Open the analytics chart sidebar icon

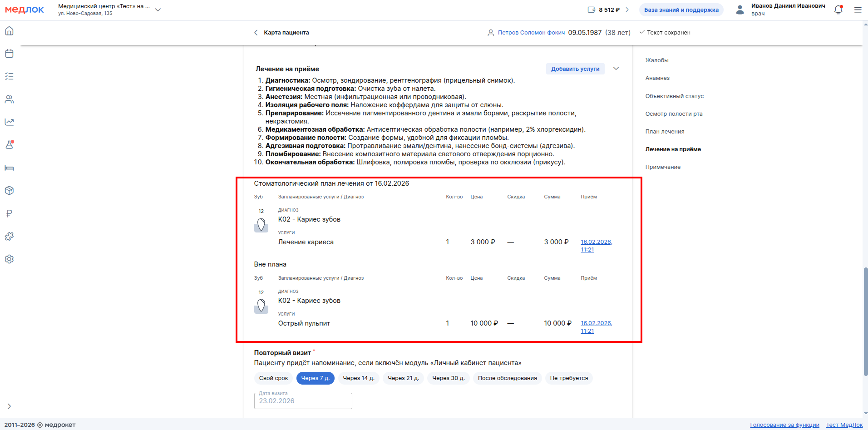9,122
